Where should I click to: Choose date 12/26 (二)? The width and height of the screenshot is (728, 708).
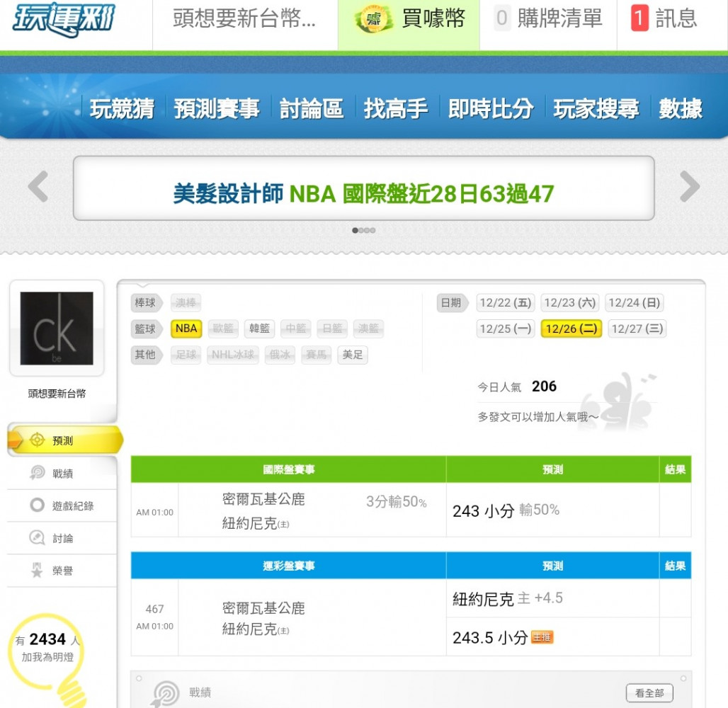pyautogui.click(x=571, y=329)
